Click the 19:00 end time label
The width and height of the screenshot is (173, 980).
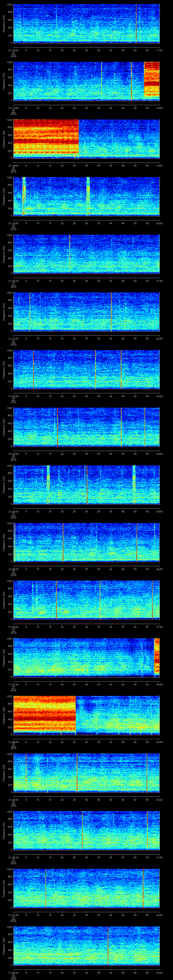[x=159, y=166]
